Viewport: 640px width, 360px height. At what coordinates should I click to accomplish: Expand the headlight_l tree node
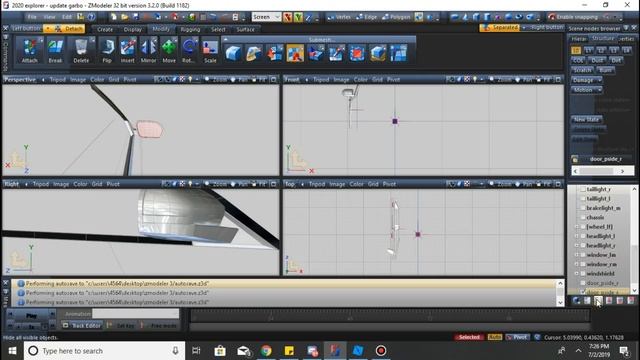[577, 236]
